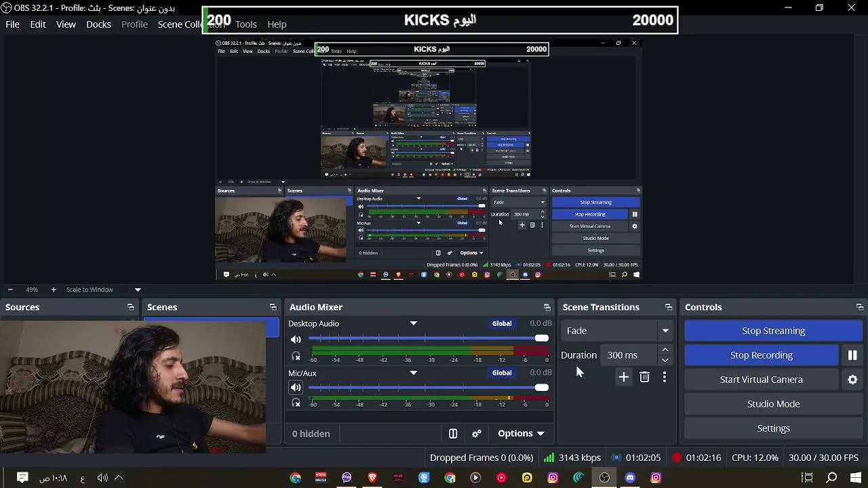Click the Dropped Frames 0 (0.0%) status
Screen dimensions: 868x488
coord(481,457)
